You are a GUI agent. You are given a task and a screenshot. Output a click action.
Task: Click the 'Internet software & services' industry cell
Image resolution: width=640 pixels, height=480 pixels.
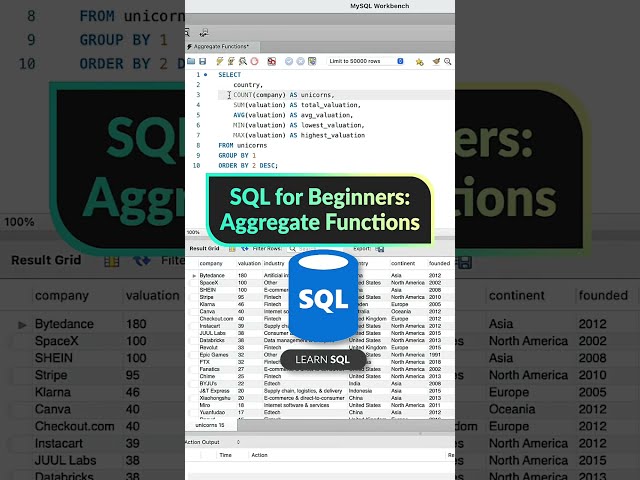click(x=296, y=405)
